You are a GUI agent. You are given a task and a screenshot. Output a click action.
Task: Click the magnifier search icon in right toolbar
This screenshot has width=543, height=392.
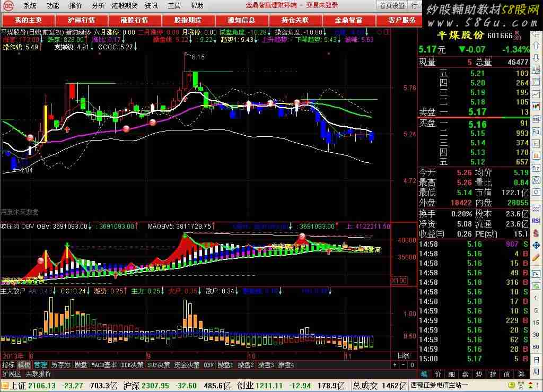click(536, 192)
